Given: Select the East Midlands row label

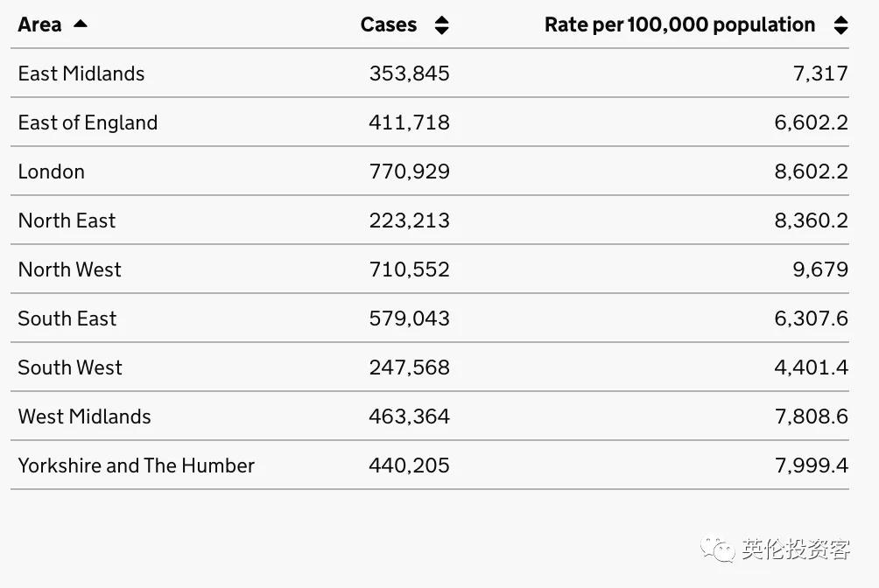Looking at the screenshot, I should coord(81,73).
